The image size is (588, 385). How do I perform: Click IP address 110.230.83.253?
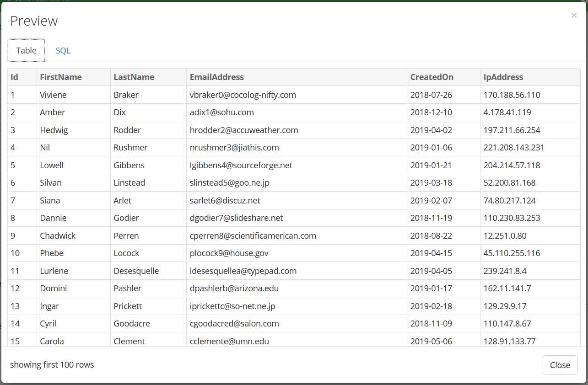(x=512, y=218)
